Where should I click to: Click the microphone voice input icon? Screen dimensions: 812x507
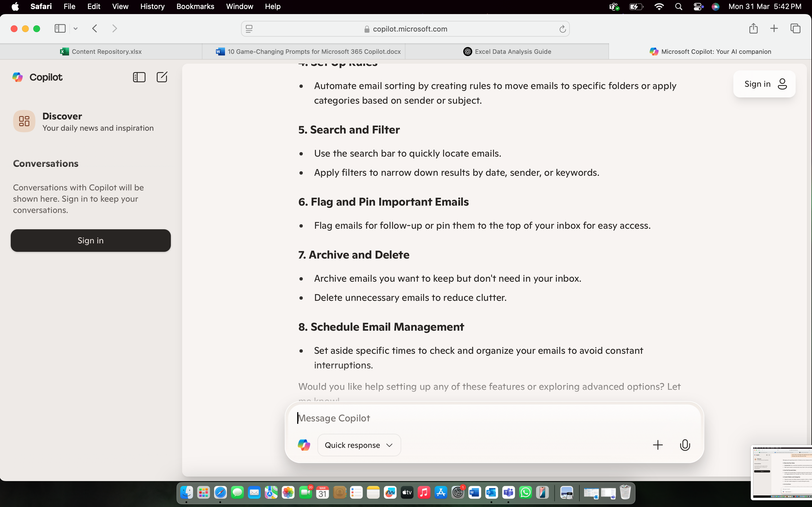(685, 445)
